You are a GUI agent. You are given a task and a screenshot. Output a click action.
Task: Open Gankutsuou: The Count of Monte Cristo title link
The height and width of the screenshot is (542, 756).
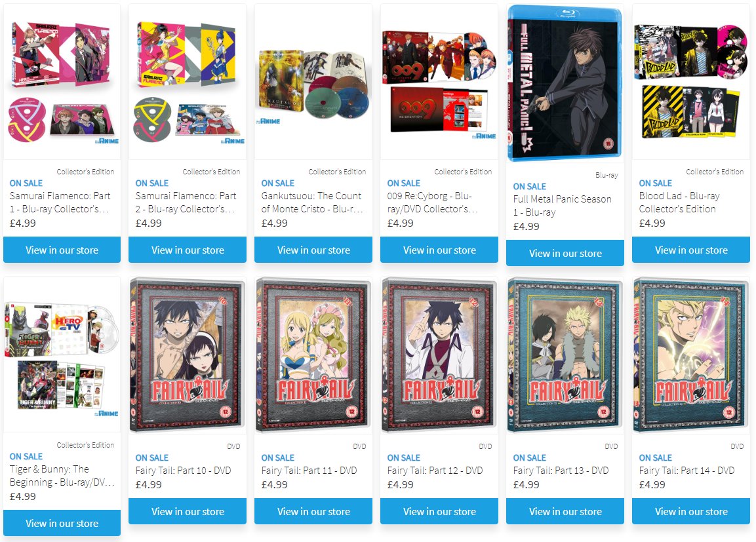pos(312,203)
